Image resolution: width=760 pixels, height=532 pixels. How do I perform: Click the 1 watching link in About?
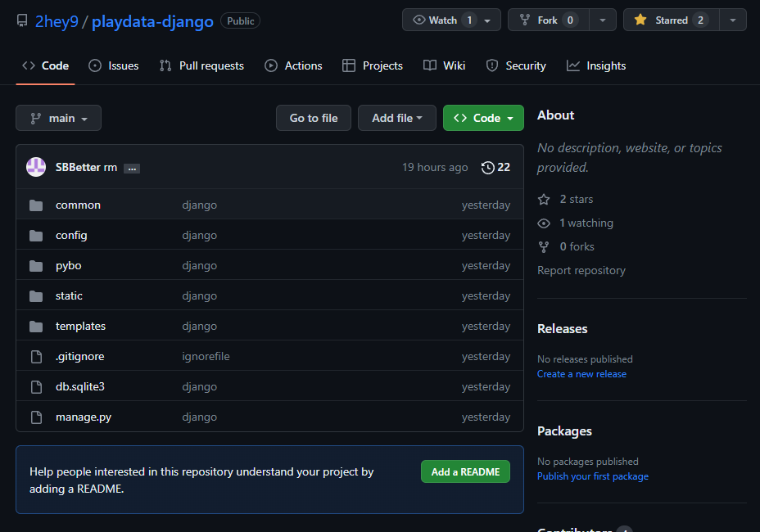586,223
